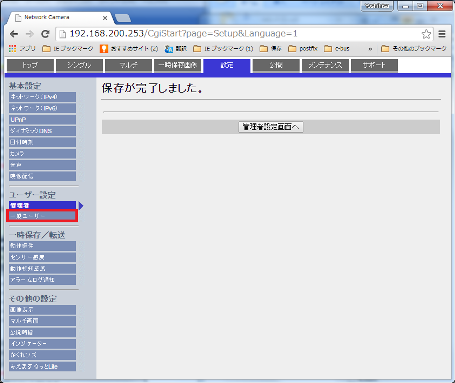
Task: Open the Chrome hamburger menu
Action: coord(442,34)
